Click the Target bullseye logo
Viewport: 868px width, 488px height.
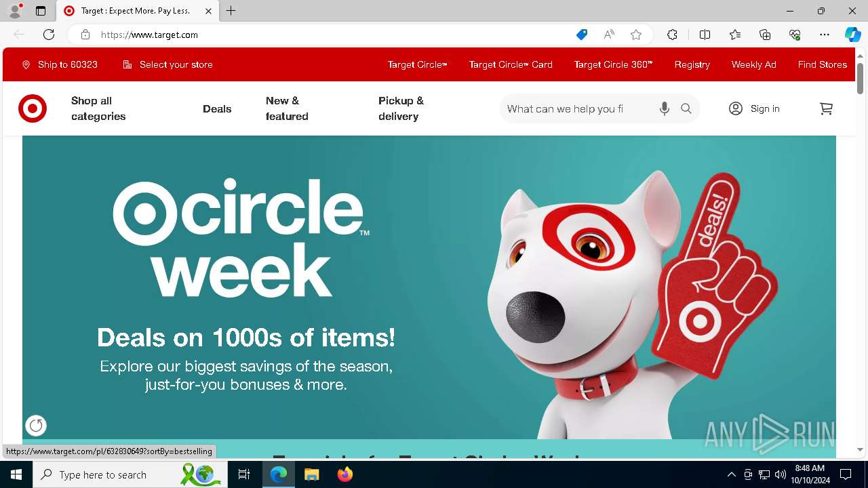pos(33,108)
